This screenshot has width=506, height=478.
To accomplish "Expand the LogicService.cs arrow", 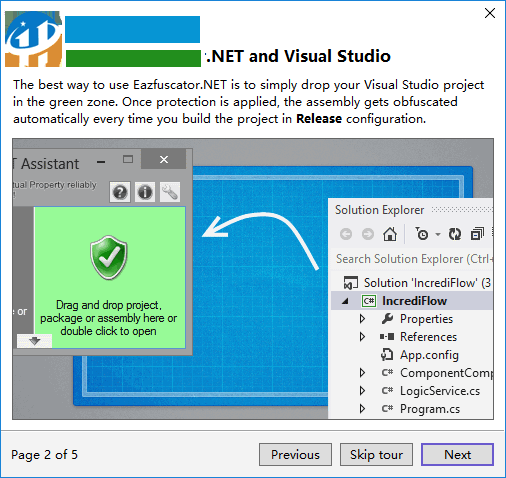I will click(362, 391).
